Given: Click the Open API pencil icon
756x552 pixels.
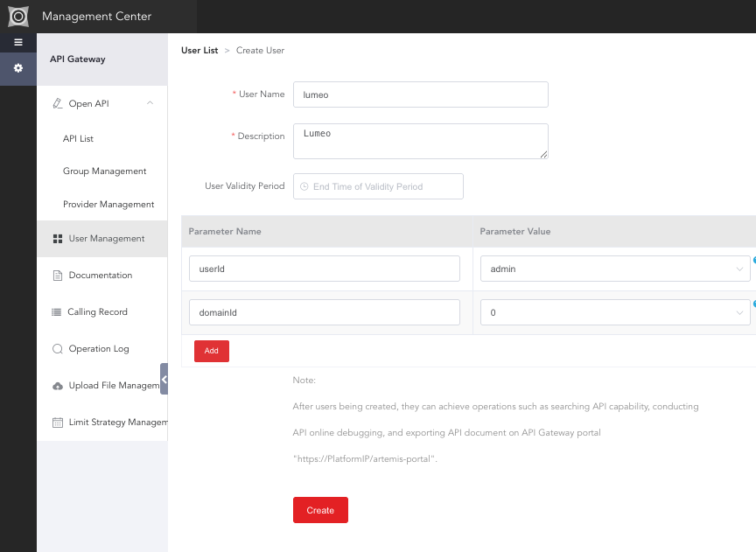Looking at the screenshot, I should click(58, 103).
